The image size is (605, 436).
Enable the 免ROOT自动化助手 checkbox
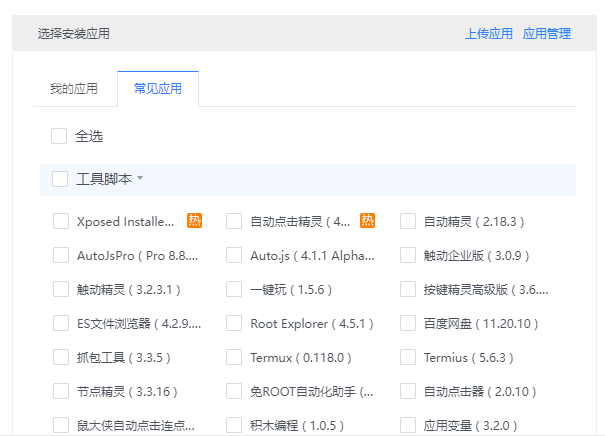tap(234, 391)
